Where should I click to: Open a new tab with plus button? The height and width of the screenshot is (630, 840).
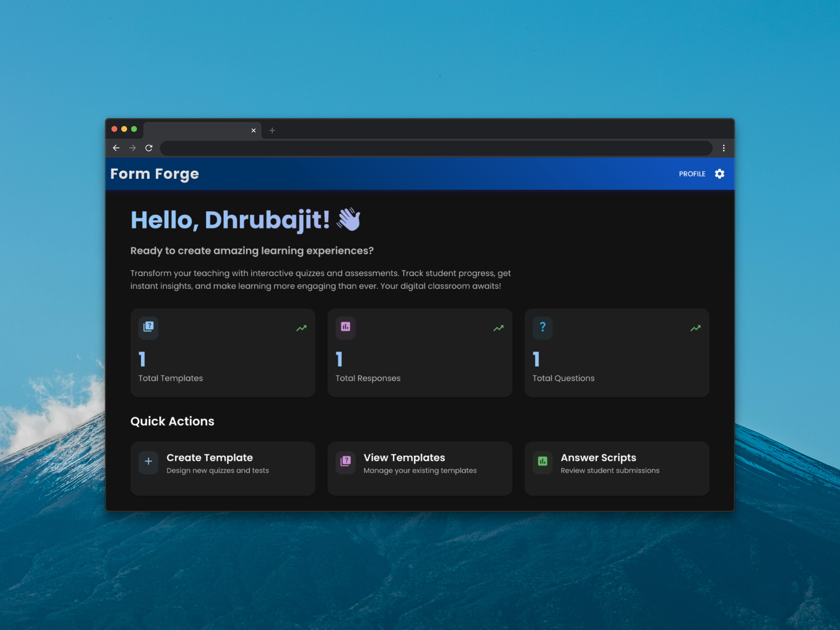[272, 130]
